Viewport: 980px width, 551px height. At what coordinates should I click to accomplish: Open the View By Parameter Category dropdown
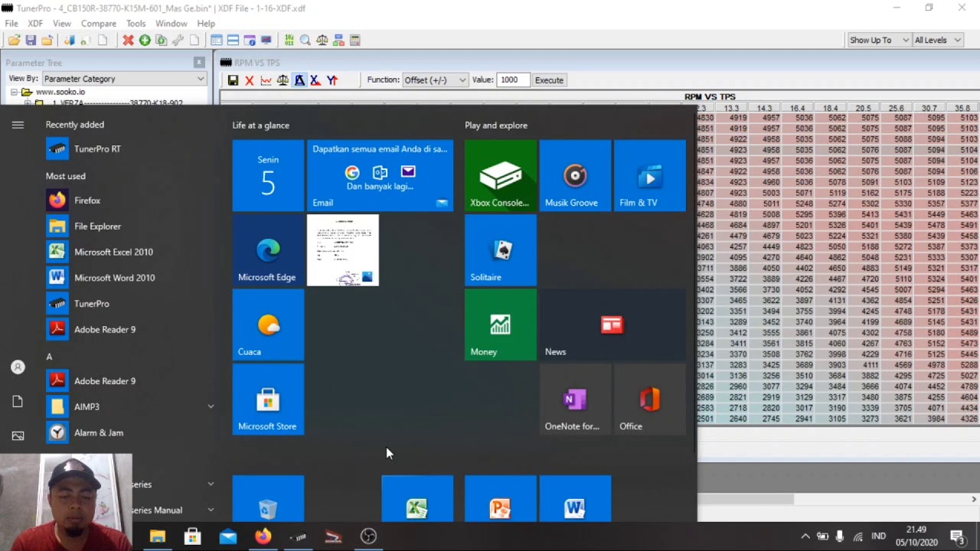point(124,79)
